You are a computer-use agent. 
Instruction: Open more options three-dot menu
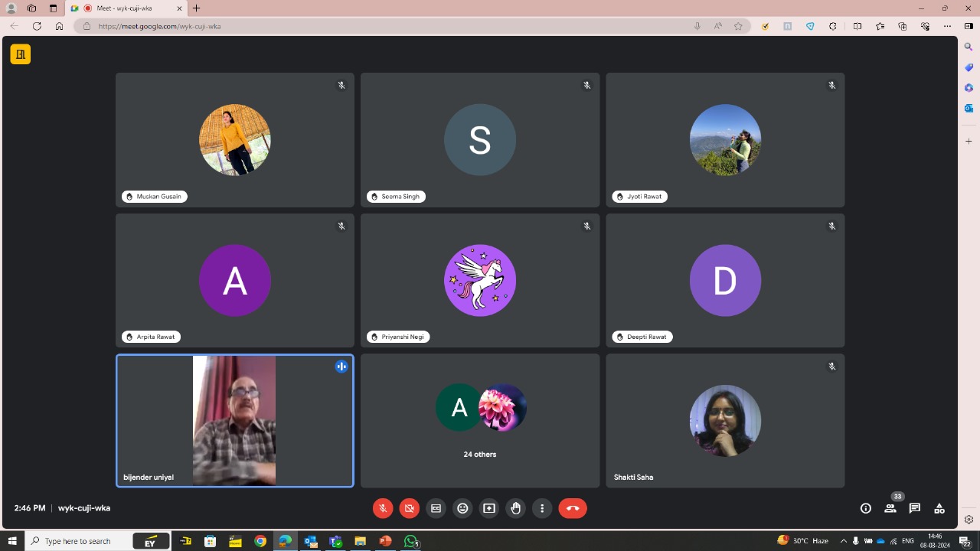[542, 508]
